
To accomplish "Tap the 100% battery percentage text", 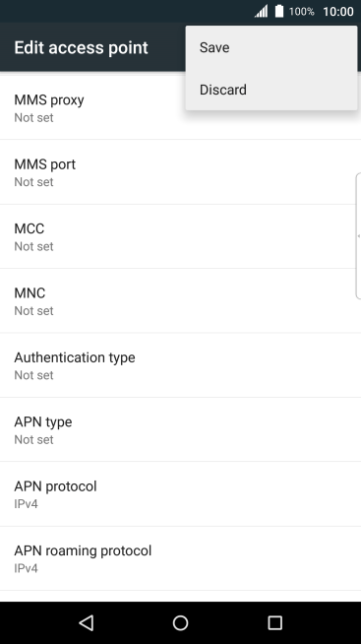I will pos(302,12).
